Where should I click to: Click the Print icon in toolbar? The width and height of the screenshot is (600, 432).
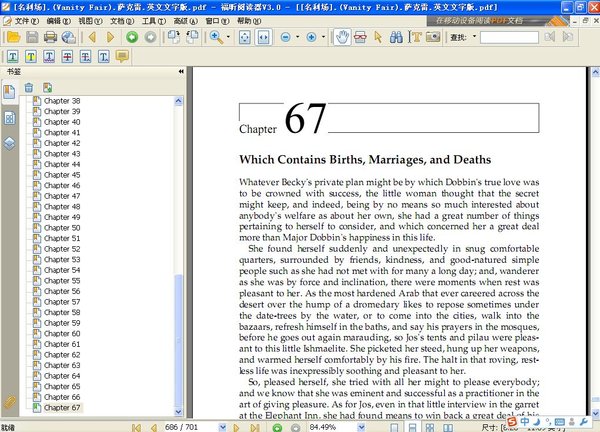pos(49,37)
